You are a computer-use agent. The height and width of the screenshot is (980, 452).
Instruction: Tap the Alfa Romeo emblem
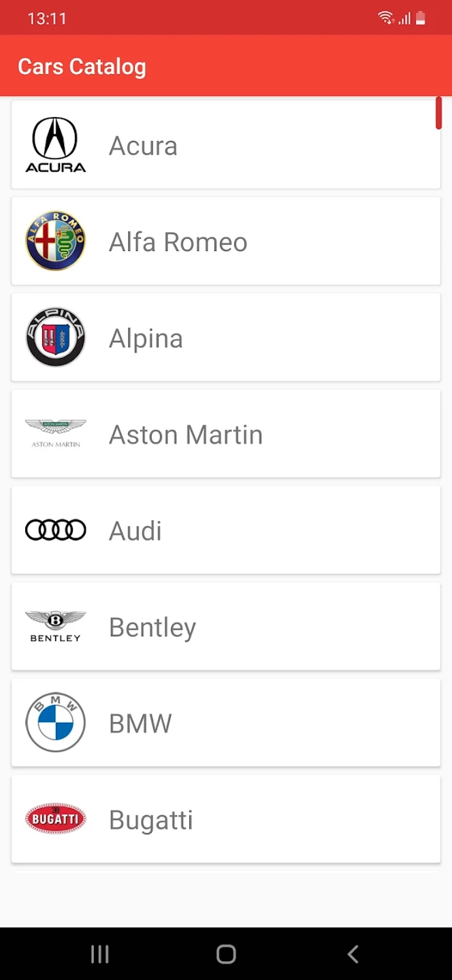pyautogui.click(x=56, y=241)
